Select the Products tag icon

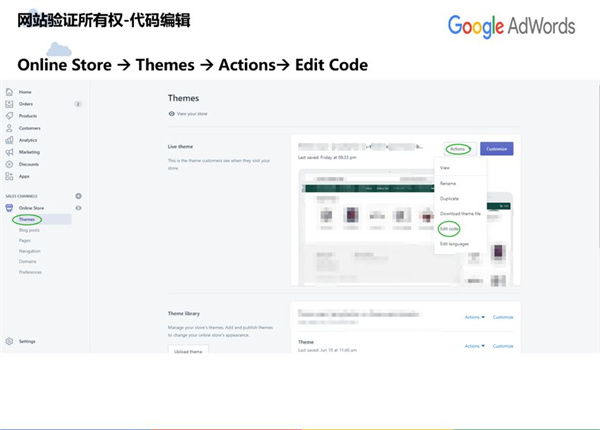pyautogui.click(x=9, y=116)
